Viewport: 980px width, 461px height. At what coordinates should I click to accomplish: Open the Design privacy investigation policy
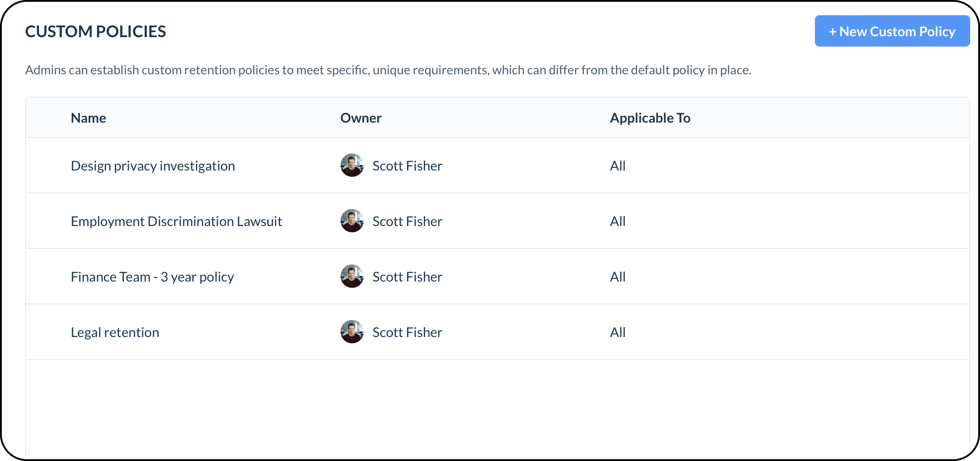(153, 166)
